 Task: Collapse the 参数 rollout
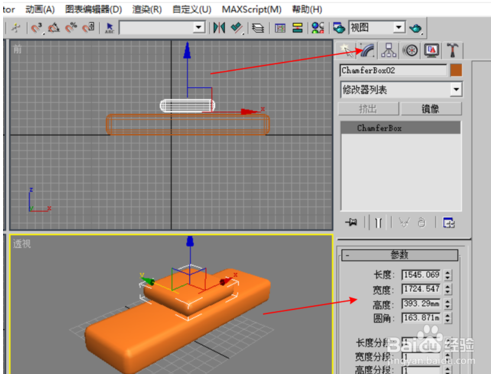click(399, 255)
